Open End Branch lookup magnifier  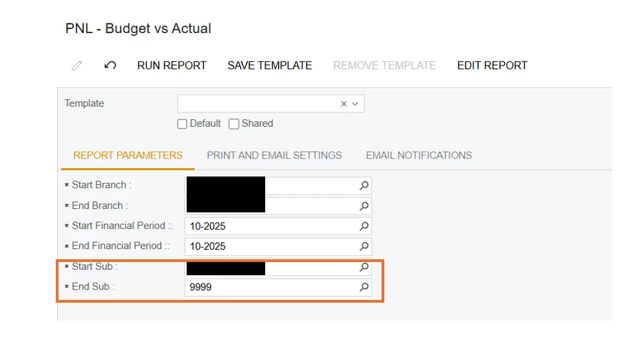pyautogui.click(x=364, y=205)
